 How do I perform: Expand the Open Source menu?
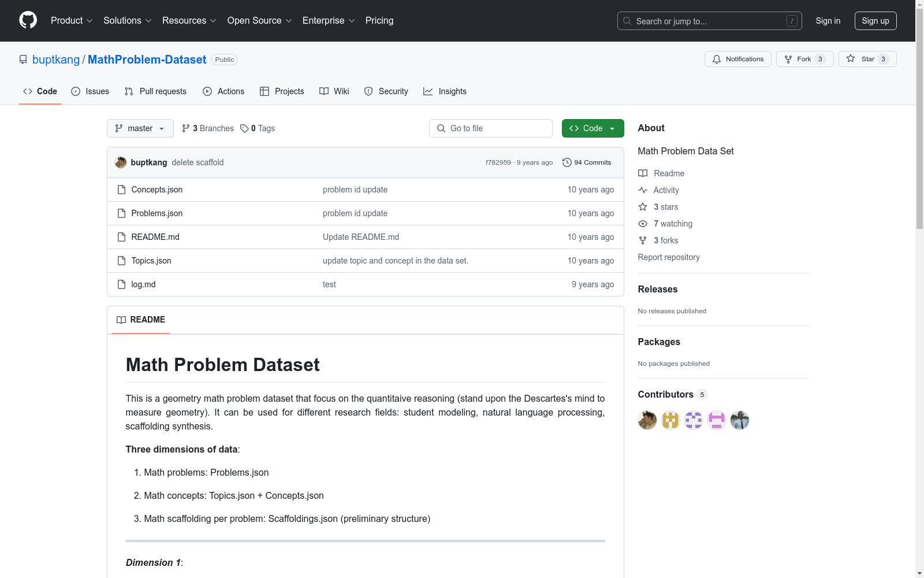260,21
